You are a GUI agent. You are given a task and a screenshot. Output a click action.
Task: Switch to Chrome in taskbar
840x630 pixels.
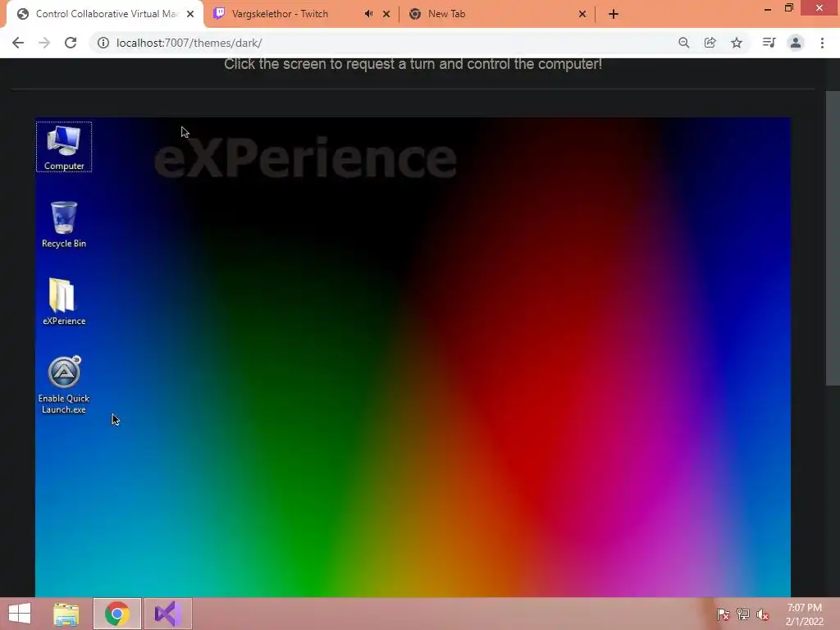pyautogui.click(x=117, y=614)
